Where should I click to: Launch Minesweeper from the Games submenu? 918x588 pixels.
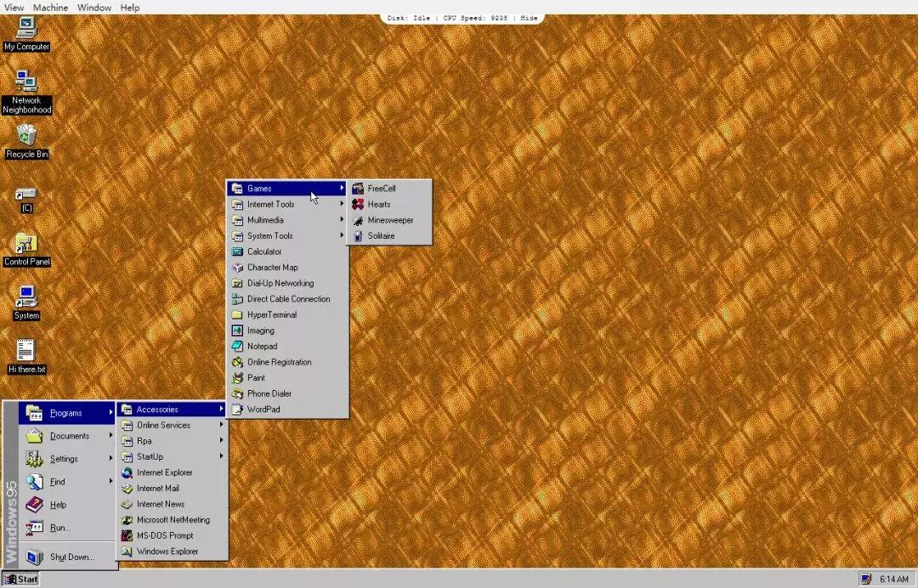pyautogui.click(x=391, y=220)
